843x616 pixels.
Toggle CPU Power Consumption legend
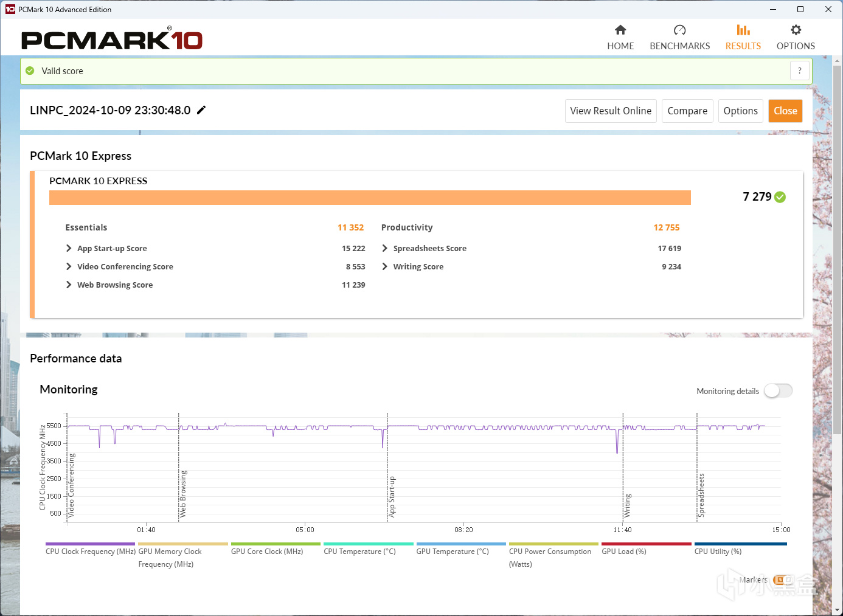pyautogui.click(x=553, y=556)
